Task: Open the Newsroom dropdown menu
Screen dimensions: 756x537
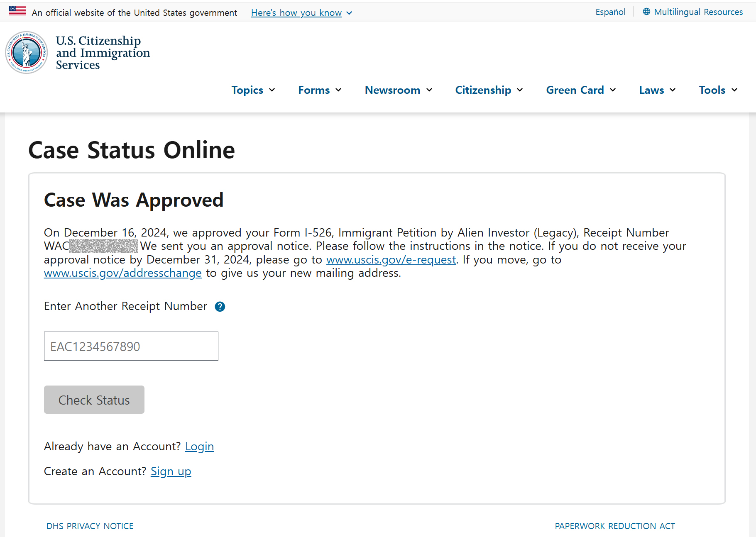Action: [x=399, y=90]
